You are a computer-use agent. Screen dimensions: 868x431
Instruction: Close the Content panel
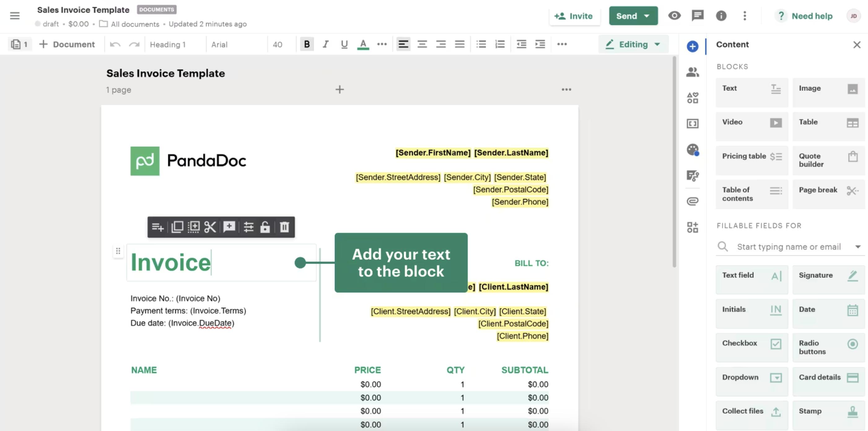(x=857, y=45)
